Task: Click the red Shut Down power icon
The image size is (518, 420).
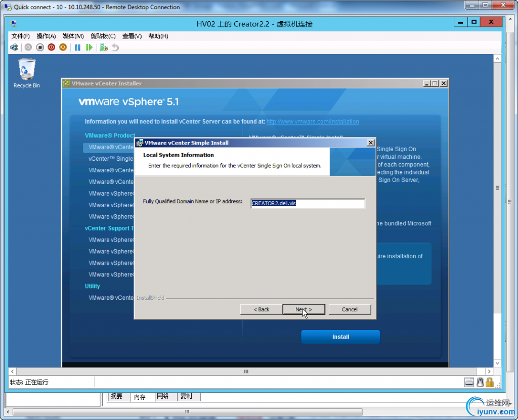Action: tap(51, 48)
